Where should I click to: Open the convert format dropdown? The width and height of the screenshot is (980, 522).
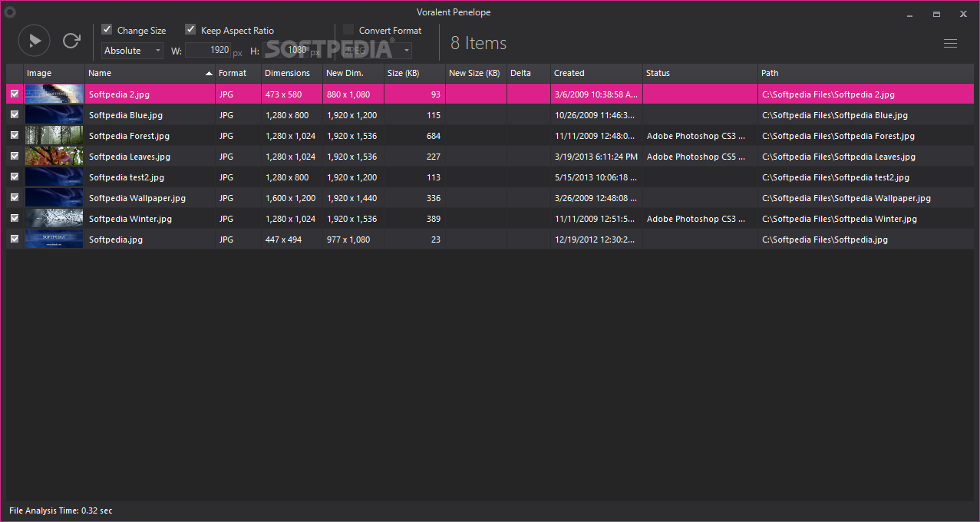click(x=377, y=51)
